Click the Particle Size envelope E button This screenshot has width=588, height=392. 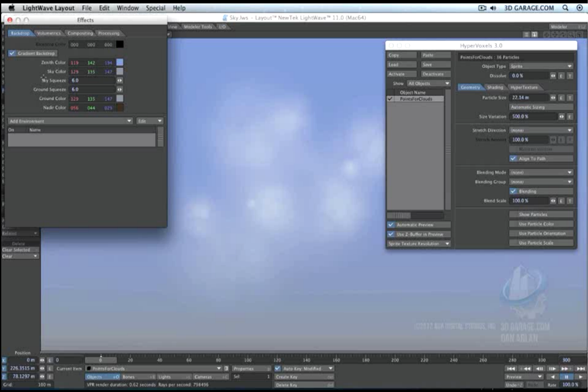pos(562,97)
